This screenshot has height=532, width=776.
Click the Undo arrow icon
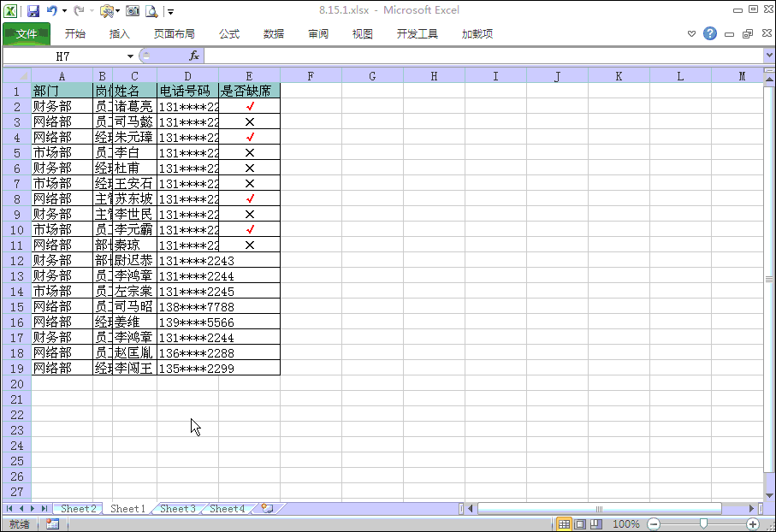tap(52, 10)
